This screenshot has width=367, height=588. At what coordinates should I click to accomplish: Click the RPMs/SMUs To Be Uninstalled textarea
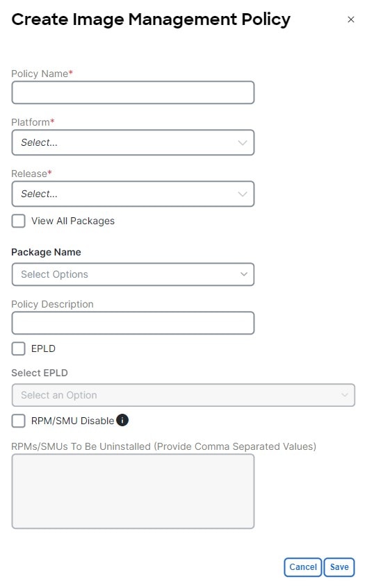pyautogui.click(x=133, y=492)
